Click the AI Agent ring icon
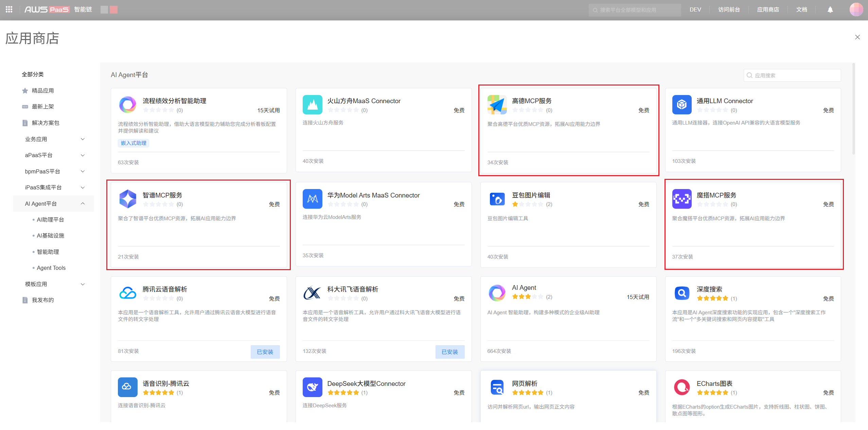 (x=497, y=293)
